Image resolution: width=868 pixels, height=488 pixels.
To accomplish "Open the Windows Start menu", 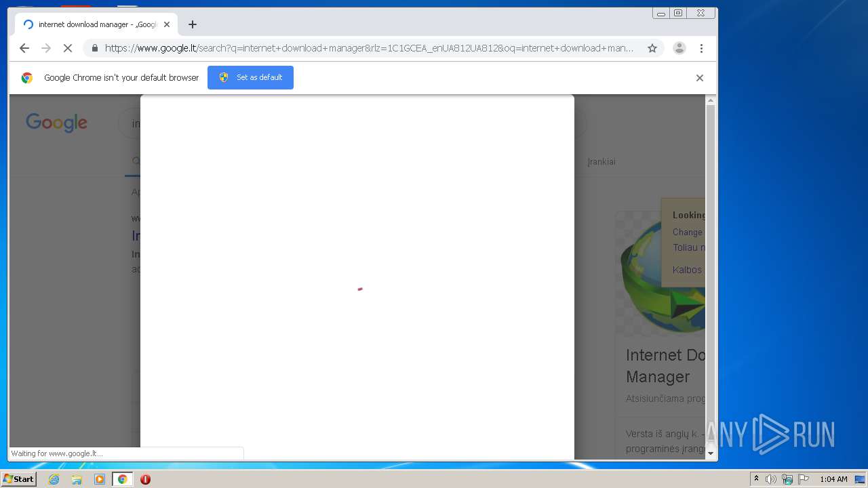I will pyautogui.click(x=19, y=479).
